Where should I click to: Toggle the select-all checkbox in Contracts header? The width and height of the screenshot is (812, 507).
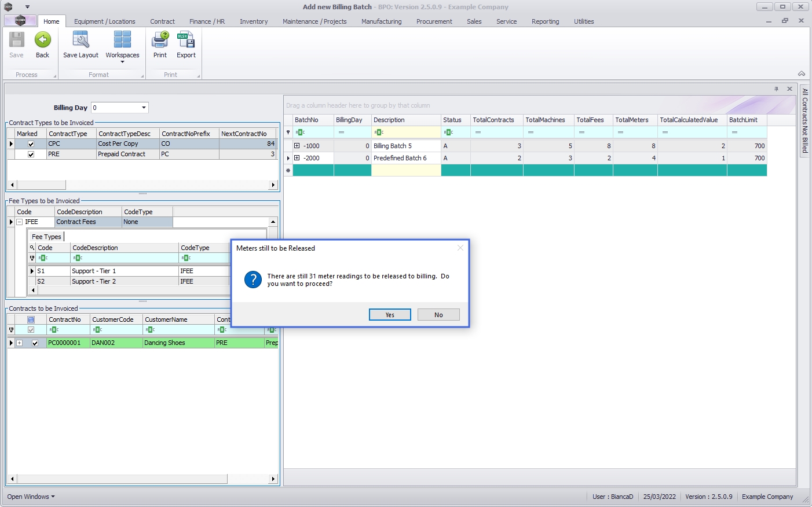[31, 319]
